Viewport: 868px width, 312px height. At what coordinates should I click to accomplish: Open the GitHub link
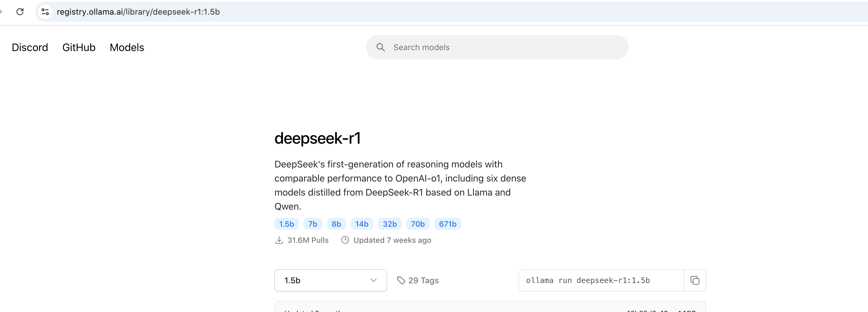79,48
